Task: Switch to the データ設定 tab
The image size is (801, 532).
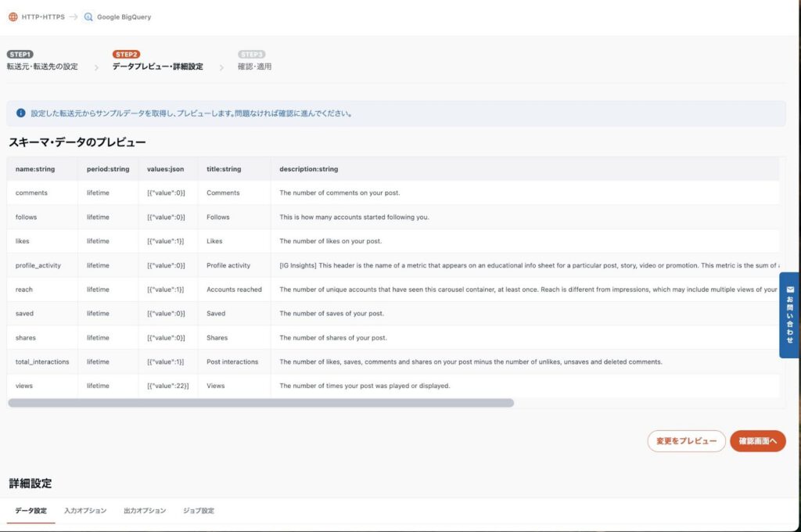Action: (31, 511)
